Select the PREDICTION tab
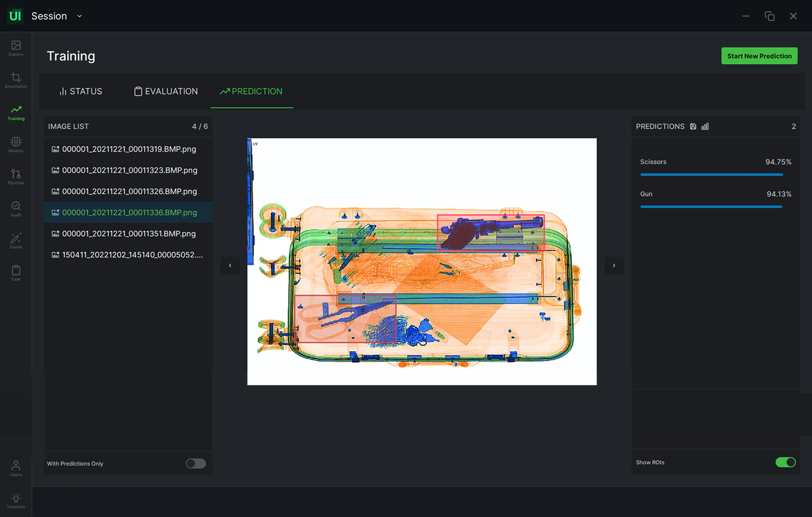The image size is (812, 517). 251,91
